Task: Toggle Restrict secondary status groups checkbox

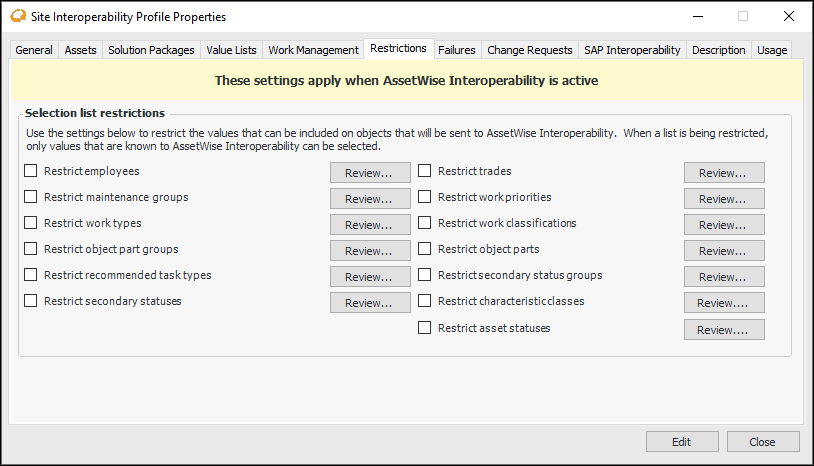Action: (x=425, y=275)
